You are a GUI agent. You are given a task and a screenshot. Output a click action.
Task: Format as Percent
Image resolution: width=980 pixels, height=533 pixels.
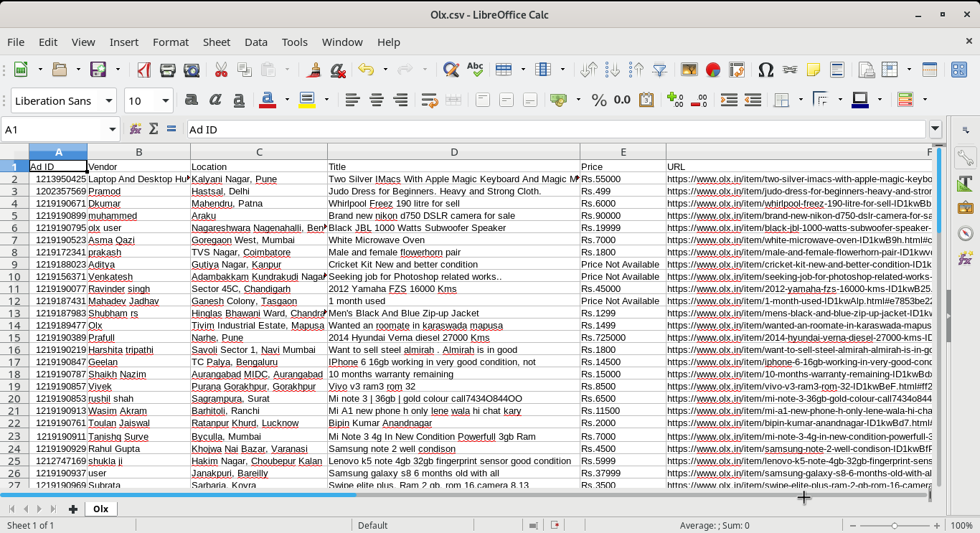point(599,100)
